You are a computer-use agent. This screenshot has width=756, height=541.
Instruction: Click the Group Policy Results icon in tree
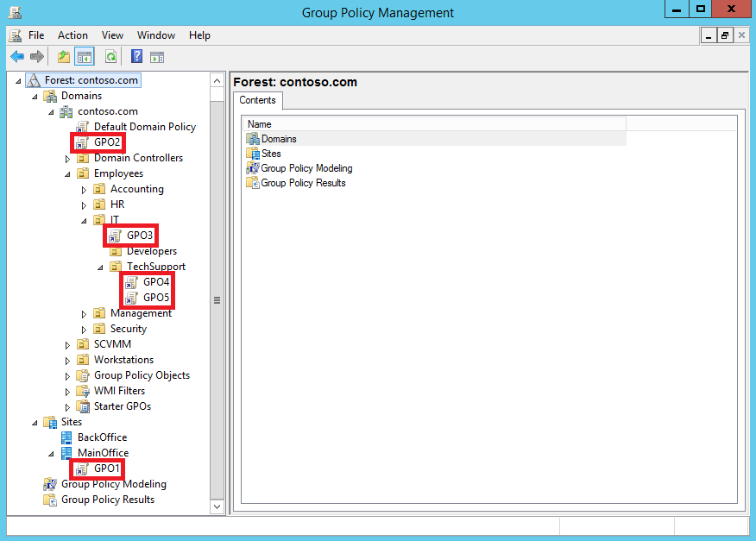click(50, 500)
